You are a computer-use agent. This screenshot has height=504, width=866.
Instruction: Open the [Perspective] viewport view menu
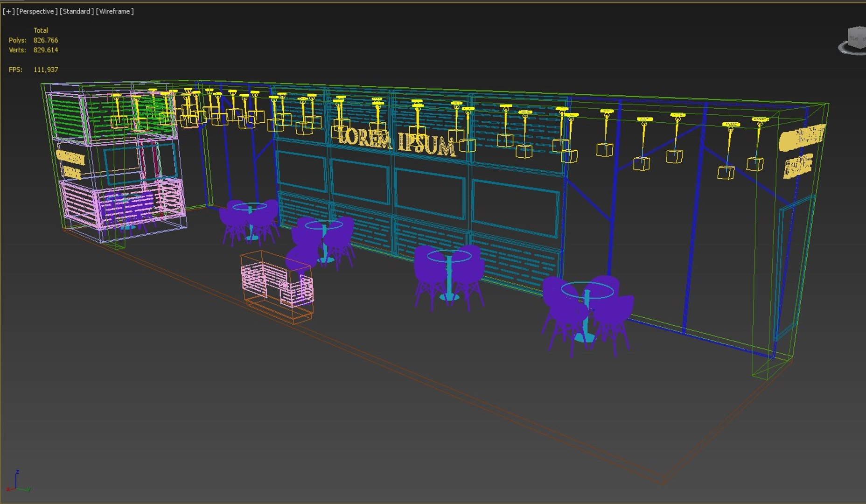pyautogui.click(x=37, y=11)
